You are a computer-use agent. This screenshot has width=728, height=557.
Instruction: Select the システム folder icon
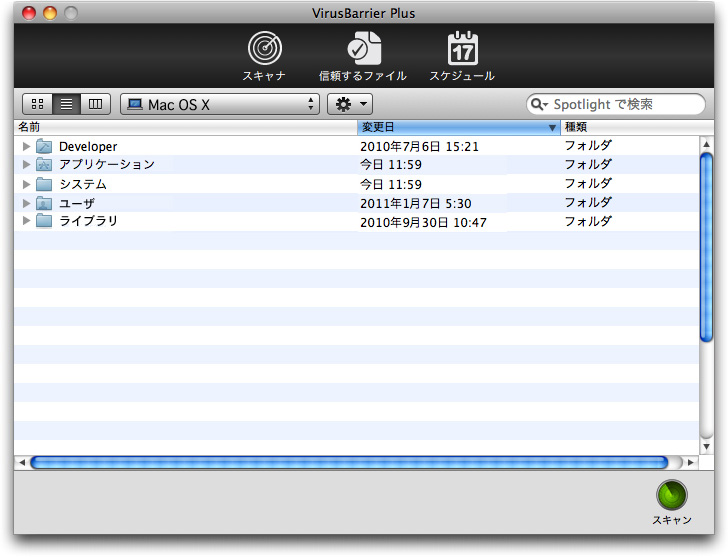point(44,184)
